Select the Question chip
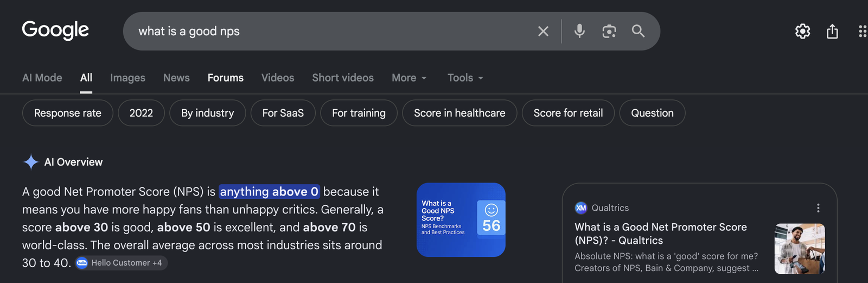The height and width of the screenshot is (283, 868). pos(653,113)
